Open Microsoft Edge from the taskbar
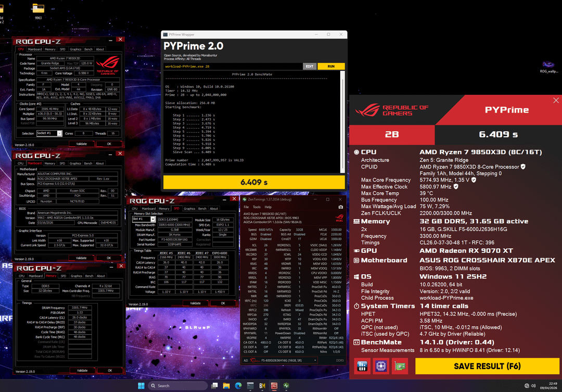 238,386
